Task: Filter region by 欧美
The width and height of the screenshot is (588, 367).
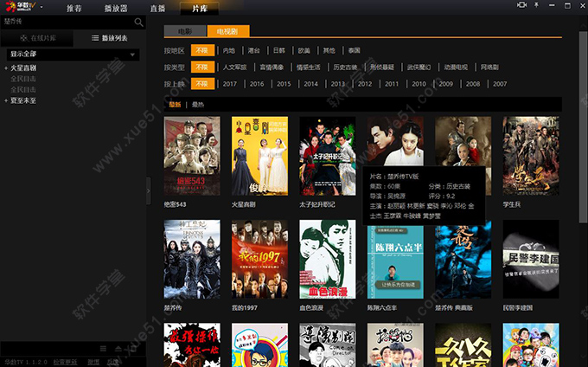Action: (304, 51)
